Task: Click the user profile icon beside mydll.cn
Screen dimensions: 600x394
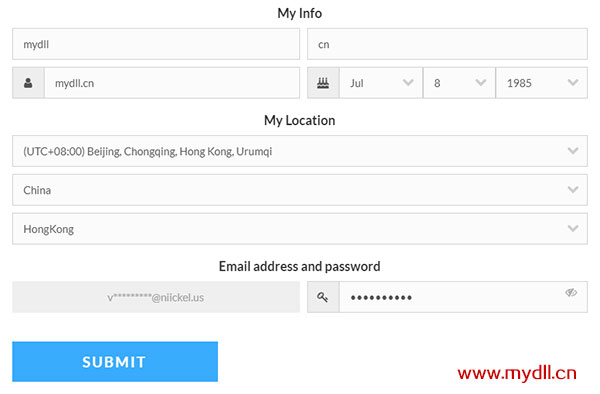Action: click(x=28, y=83)
